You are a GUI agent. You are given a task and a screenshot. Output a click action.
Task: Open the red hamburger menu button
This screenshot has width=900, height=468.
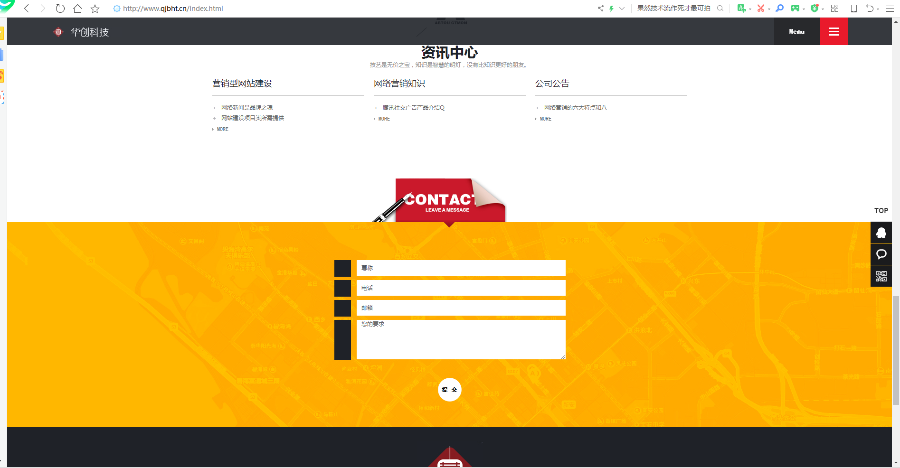[x=833, y=31]
